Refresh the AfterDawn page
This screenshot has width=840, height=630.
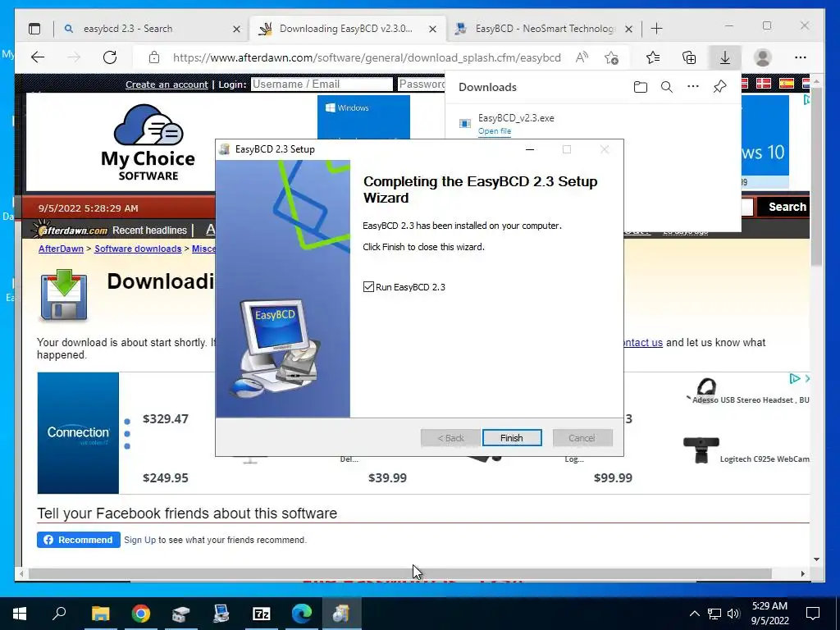[110, 57]
